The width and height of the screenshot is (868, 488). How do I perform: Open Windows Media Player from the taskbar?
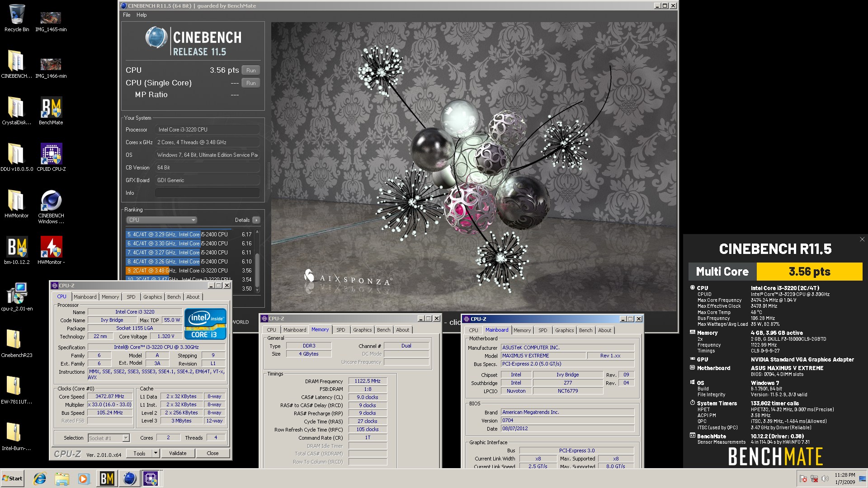tap(84, 479)
